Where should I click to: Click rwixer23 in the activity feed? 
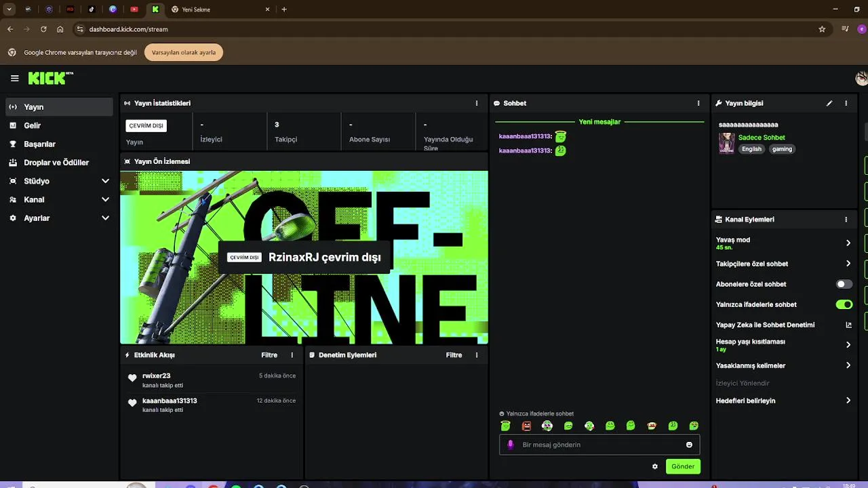point(156,375)
